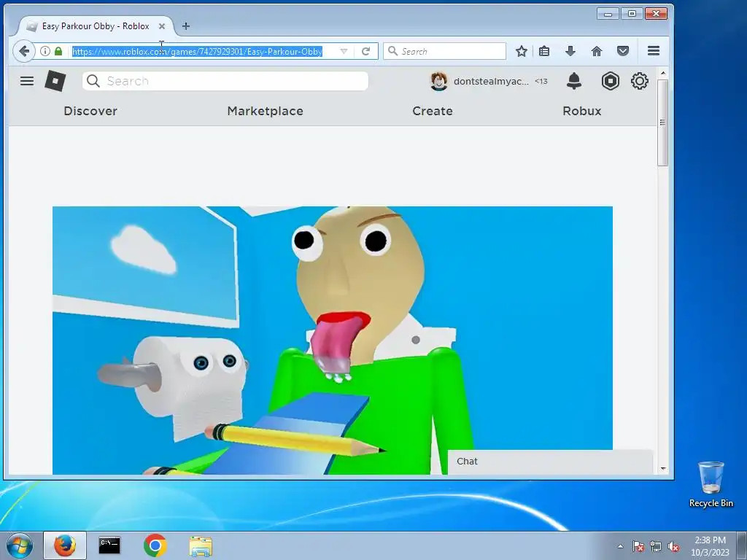The width and height of the screenshot is (747, 560).
Task: Close the Easy Parkour Obby tab
Action: pyautogui.click(x=161, y=26)
